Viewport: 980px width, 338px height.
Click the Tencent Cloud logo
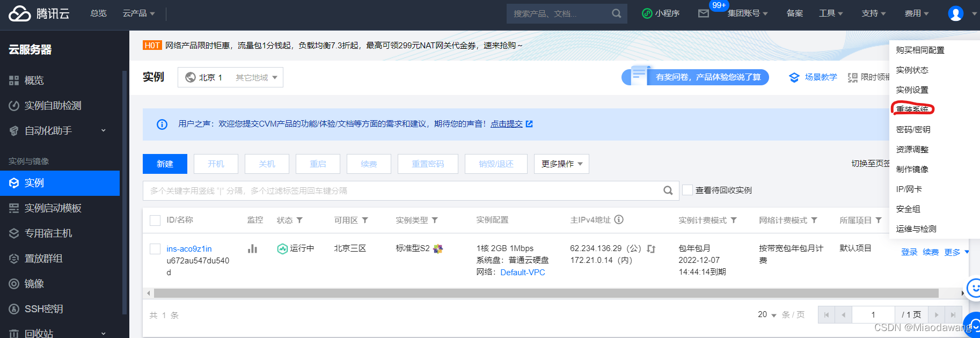[x=39, y=13]
